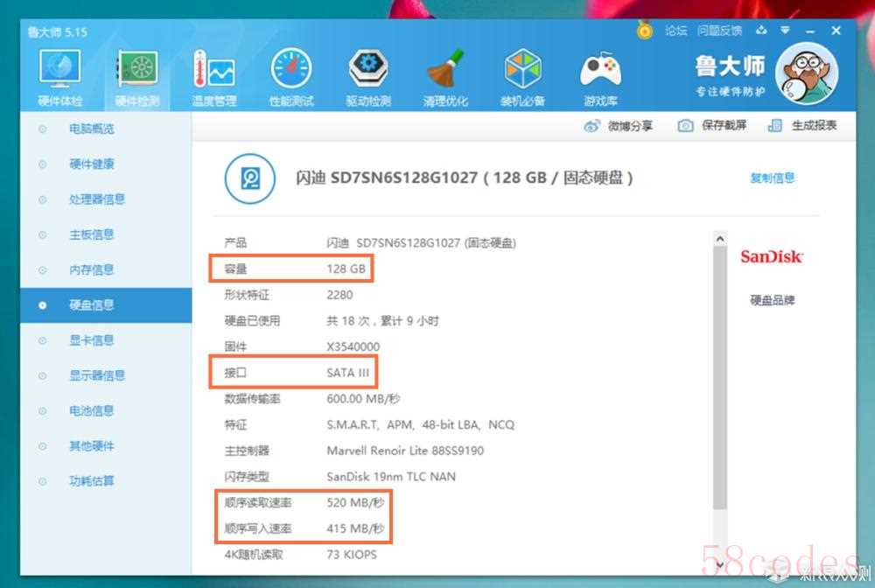Screen dimensions: 875x588
Task: Click the SanDisk brand logo
Action: [772, 256]
